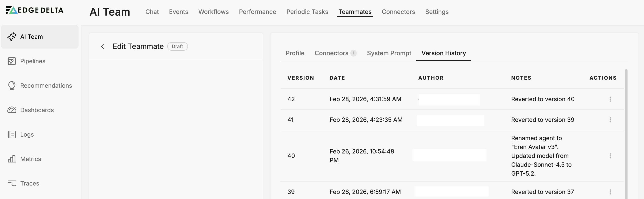
Task: Open Recommendations lightbulb icon
Action: click(x=12, y=86)
